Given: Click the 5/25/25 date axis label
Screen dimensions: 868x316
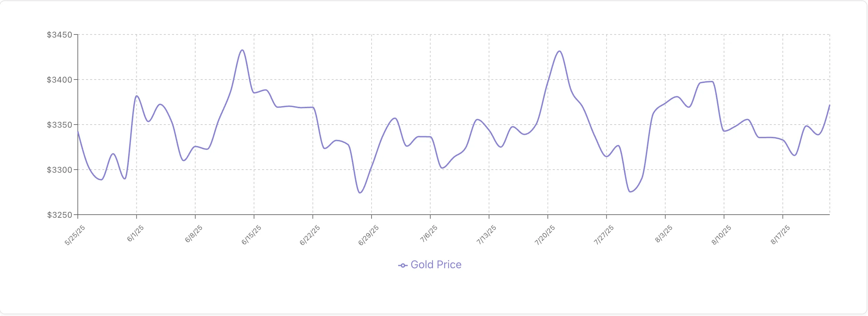Looking at the screenshot, I should pos(75,235).
